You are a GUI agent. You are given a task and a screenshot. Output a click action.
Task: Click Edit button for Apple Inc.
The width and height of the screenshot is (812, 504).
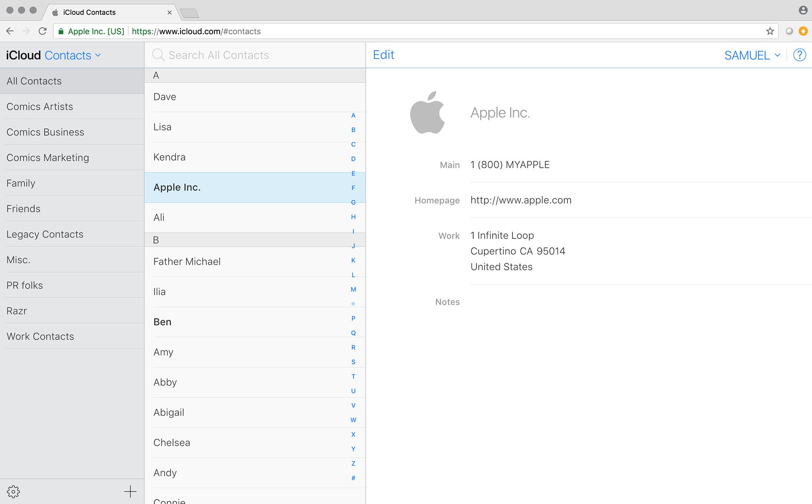click(384, 54)
